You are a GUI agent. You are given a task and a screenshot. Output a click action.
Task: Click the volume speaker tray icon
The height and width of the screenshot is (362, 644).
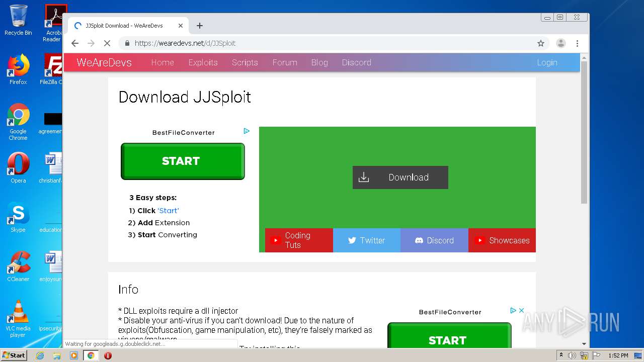tap(572, 355)
